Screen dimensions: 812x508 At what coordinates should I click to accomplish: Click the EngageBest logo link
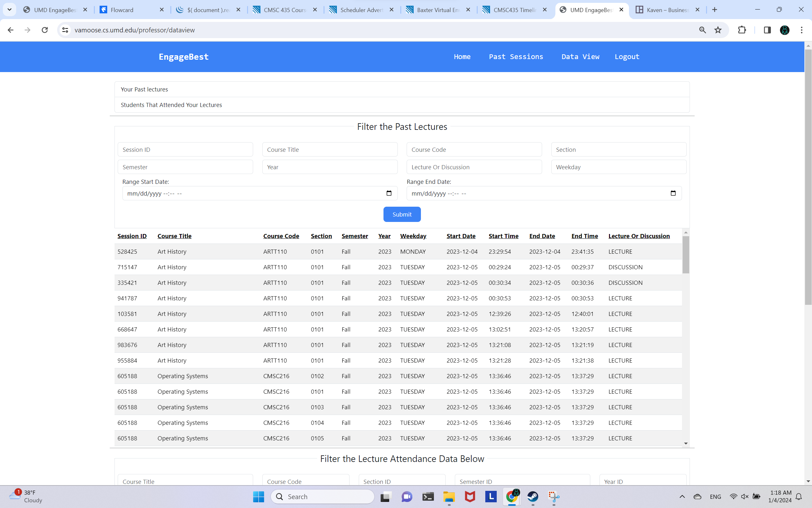tap(184, 57)
